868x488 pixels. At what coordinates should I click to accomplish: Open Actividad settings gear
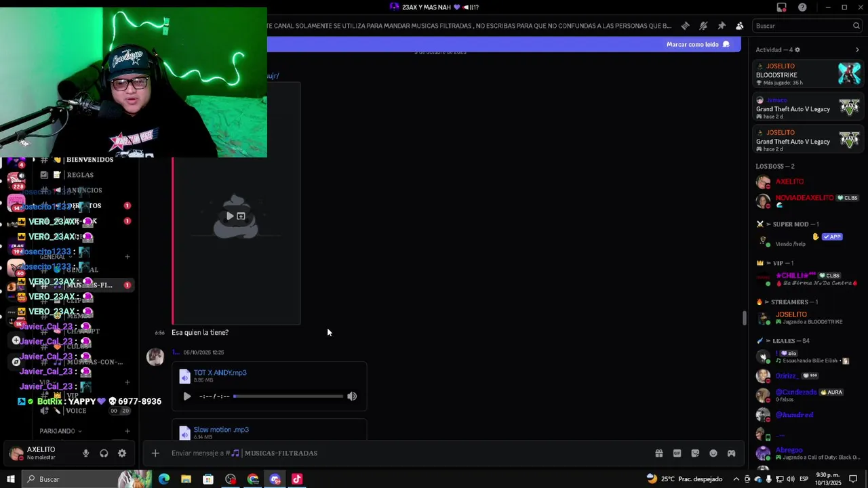(x=797, y=49)
